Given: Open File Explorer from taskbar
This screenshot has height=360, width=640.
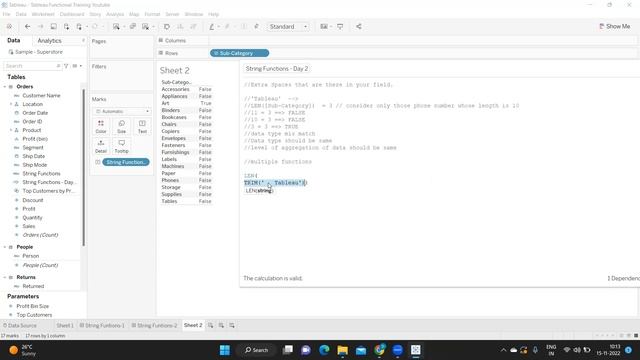Looking at the screenshot, I should (x=342, y=350).
